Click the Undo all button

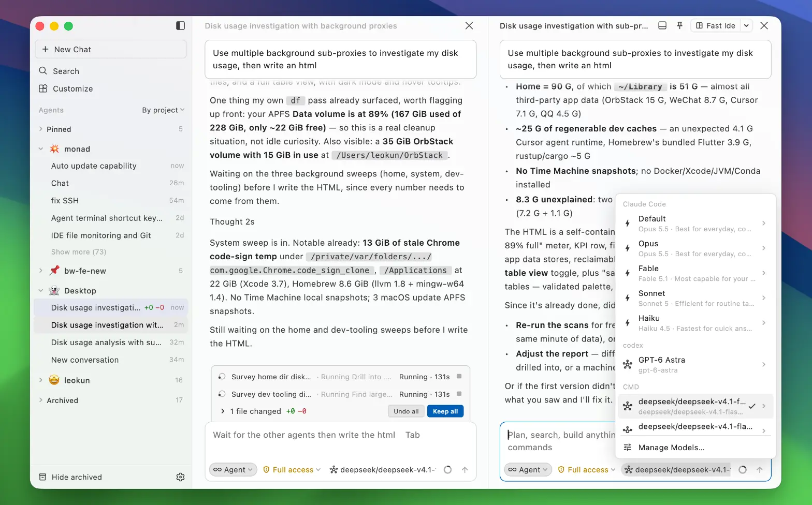406,411
